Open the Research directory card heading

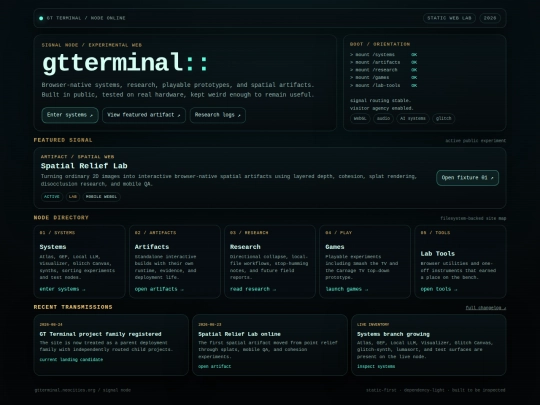coord(245,247)
